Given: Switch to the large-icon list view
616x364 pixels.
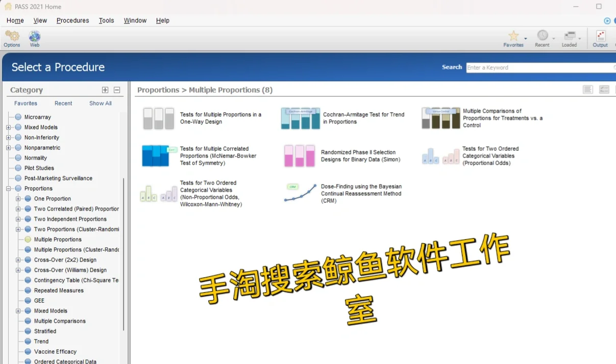Looking at the screenshot, I should click(588, 90).
